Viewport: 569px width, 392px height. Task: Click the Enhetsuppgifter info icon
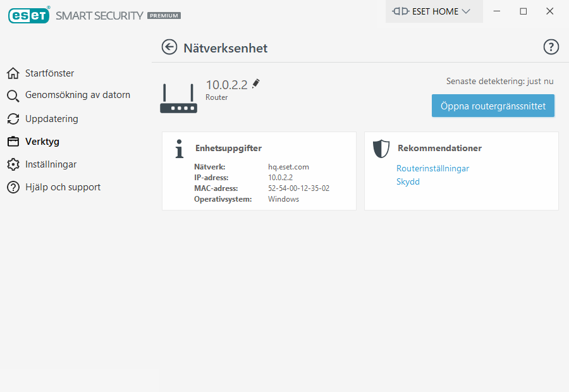pos(180,149)
